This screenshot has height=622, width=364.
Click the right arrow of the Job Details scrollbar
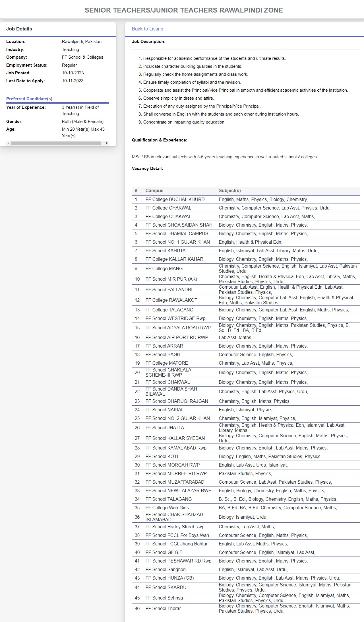point(107,143)
